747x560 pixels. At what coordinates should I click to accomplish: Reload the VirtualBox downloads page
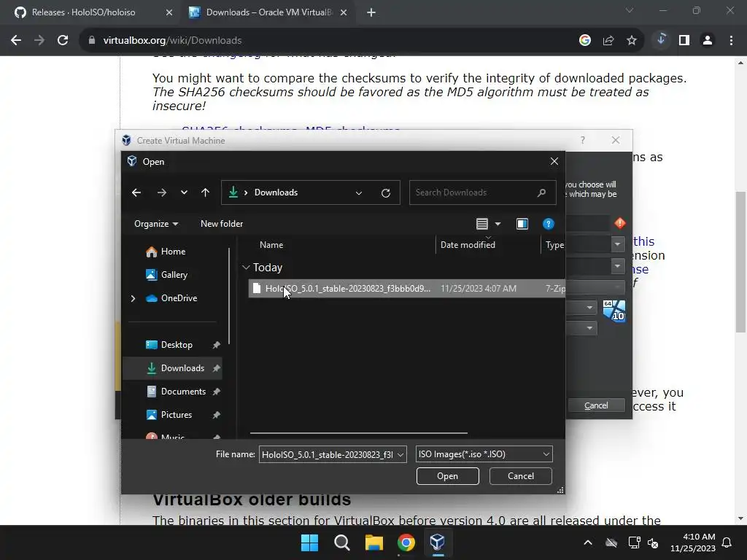(x=63, y=41)
